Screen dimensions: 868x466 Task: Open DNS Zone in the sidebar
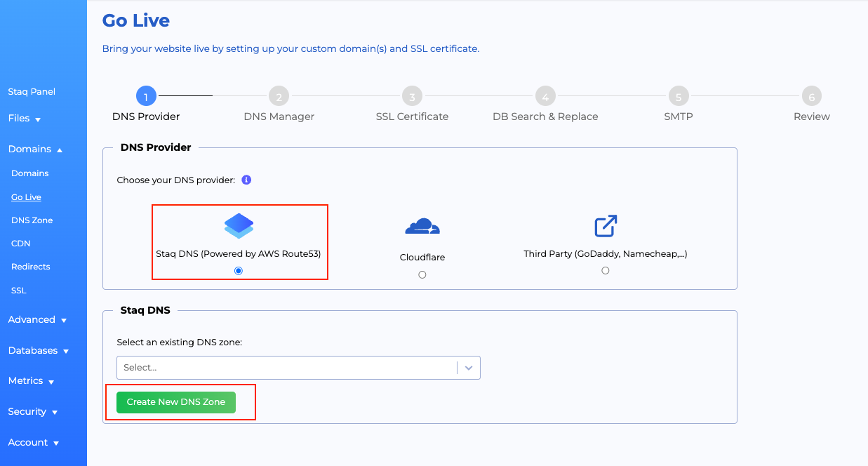click(x=32, y=220)
